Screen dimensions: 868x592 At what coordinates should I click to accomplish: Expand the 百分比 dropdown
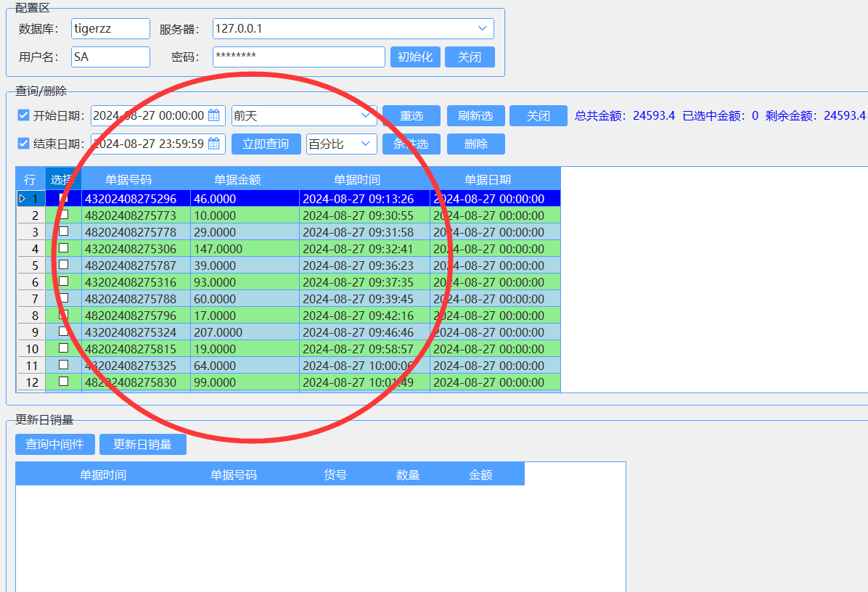click(x=366, y=144)
